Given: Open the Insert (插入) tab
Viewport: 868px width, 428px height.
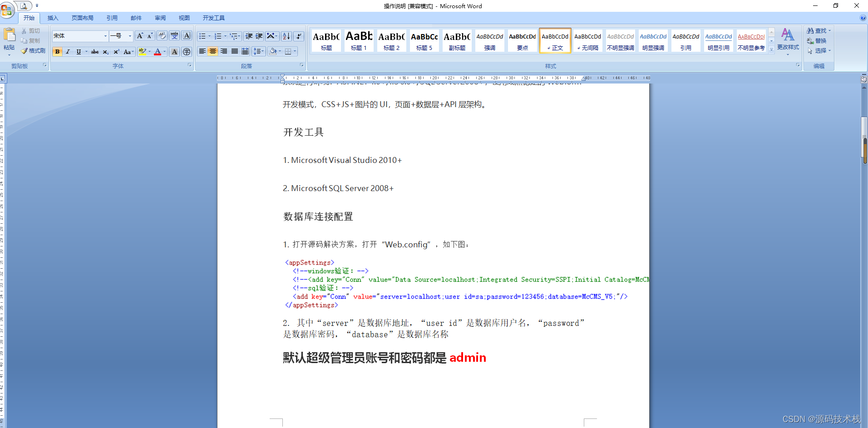Looking at the screenshot, I should click(x=53, y=18).
